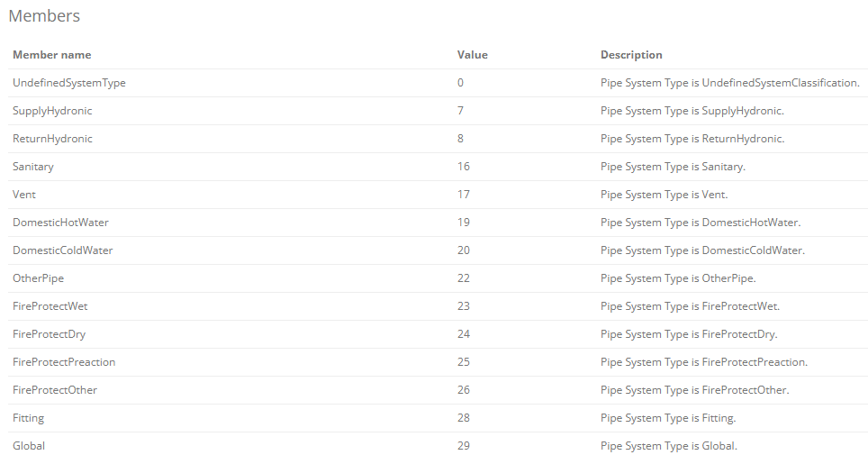
Task: Select the FireProtectDry member name
Action: click(50, 334)
